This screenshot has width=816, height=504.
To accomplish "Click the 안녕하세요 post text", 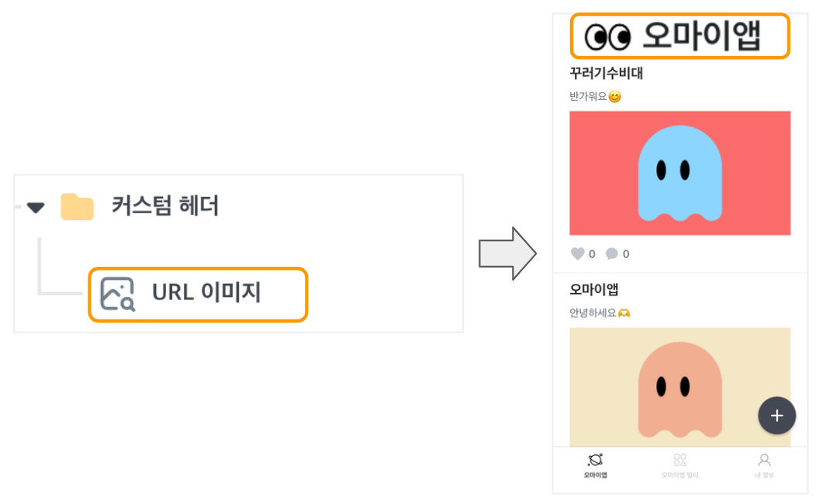I will pyautogui.click(x=593, y=312).
